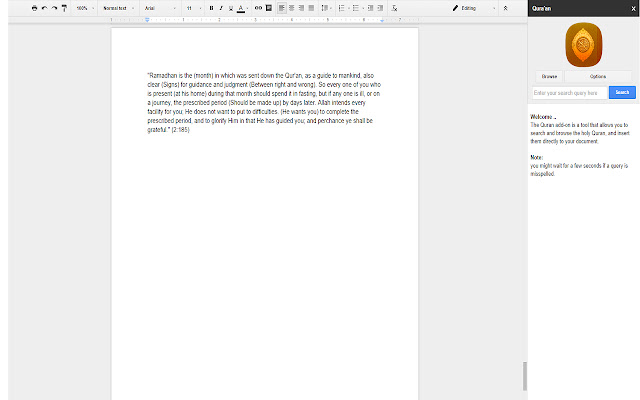Insert a comment with the comment icon

269,8
